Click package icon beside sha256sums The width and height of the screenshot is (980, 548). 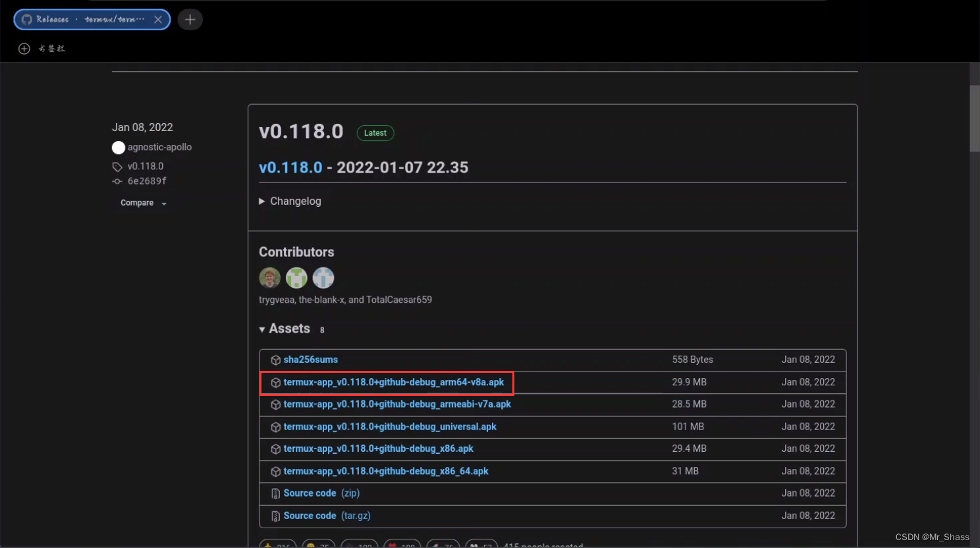276,360
